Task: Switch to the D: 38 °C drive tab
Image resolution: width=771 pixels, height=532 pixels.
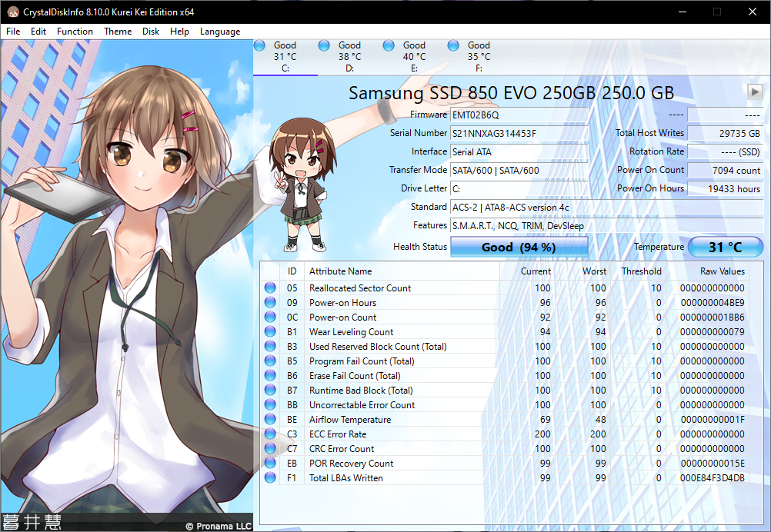Action: pos(349,56)
